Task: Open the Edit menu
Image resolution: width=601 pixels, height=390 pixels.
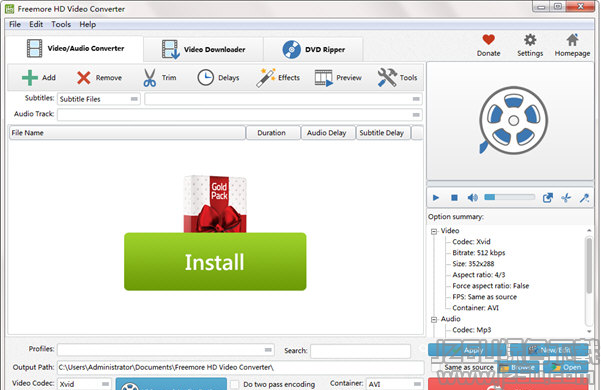Action: point(36,25)
